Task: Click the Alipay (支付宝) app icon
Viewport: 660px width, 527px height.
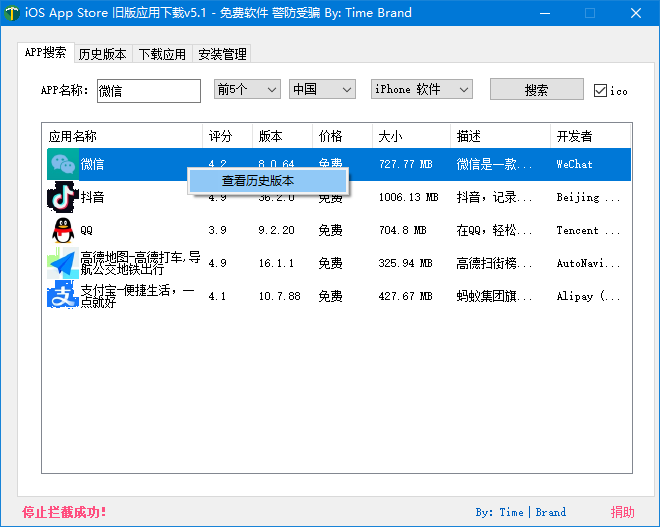Action: (63, 296)
